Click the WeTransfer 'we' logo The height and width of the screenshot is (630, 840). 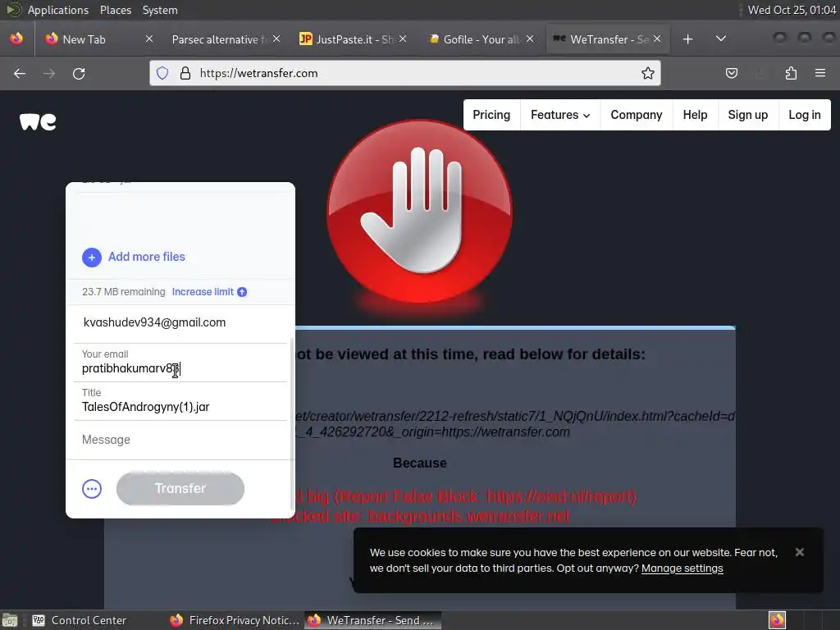click(x=38, y=121)
